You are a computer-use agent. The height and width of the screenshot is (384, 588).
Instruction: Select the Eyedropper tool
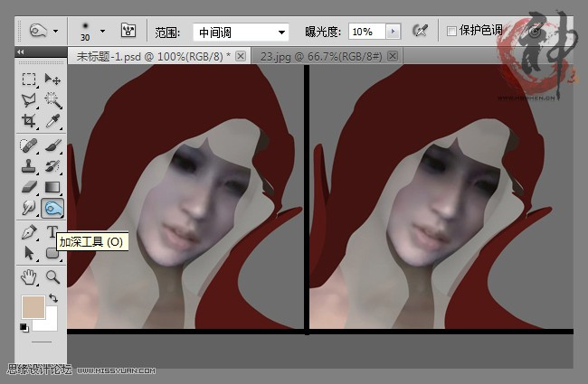(x=52, y=121)
